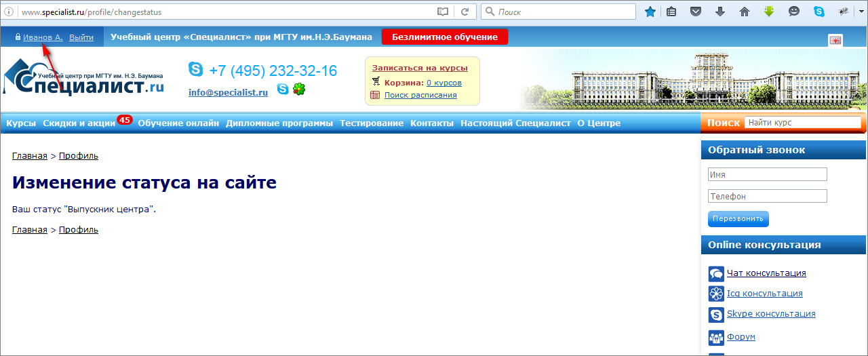Open the Icq консультация link

[765, 294]
